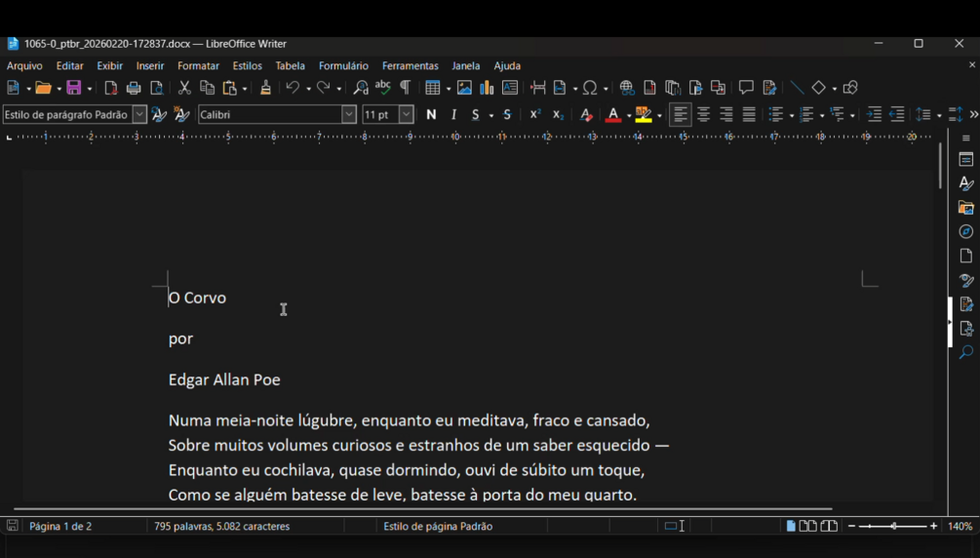
Task: Run the spelling check
Action: click(382, 88)
